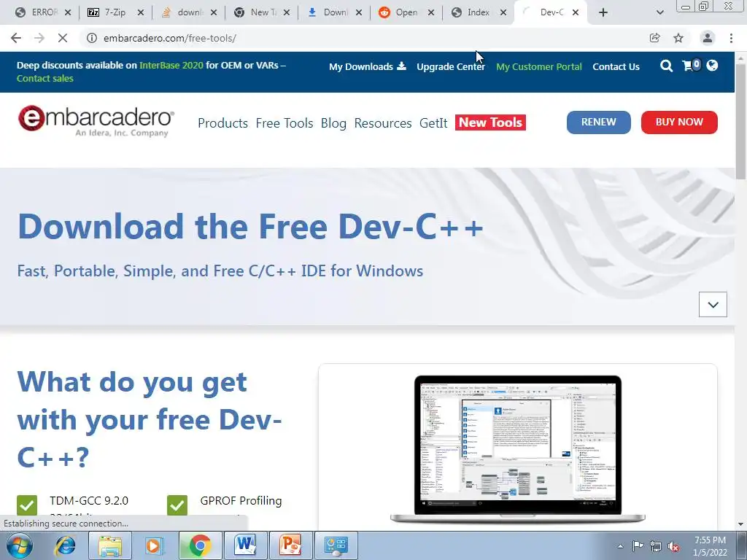This screenshot has height=560, width=747.
Task: Close the Dev-C tab
Action: click(x=576, y=12)
